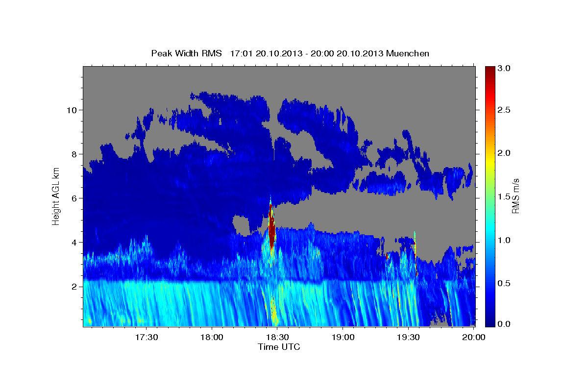
Task: Click the colorbar value 0.5
Action: tap(505, 283)
